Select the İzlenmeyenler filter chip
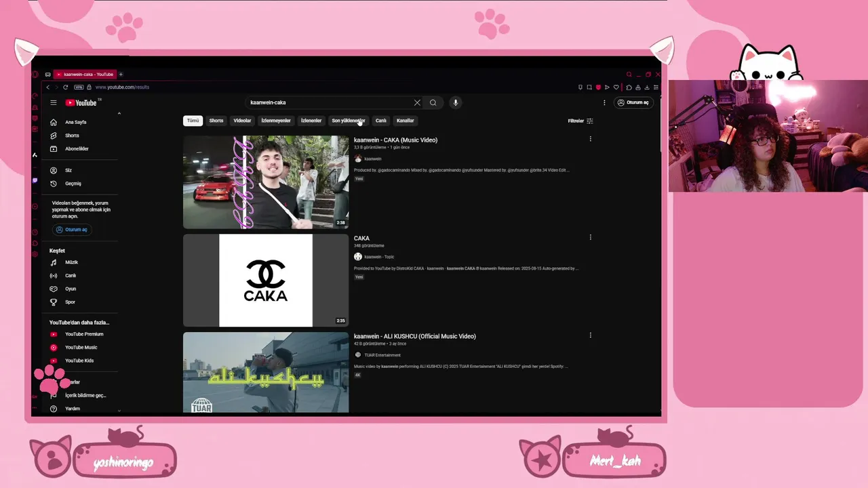This screenshot has width=868, height=488. [276, 121]
